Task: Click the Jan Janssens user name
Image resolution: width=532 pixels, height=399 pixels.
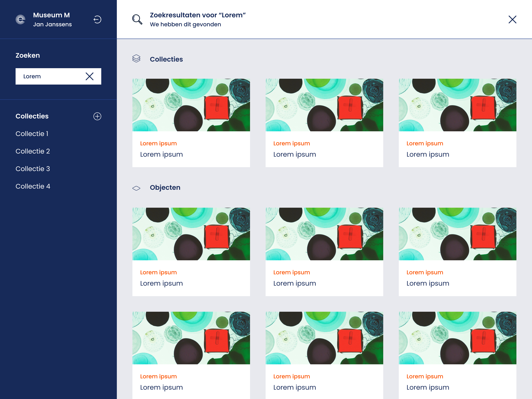Action: coord(52,24)
